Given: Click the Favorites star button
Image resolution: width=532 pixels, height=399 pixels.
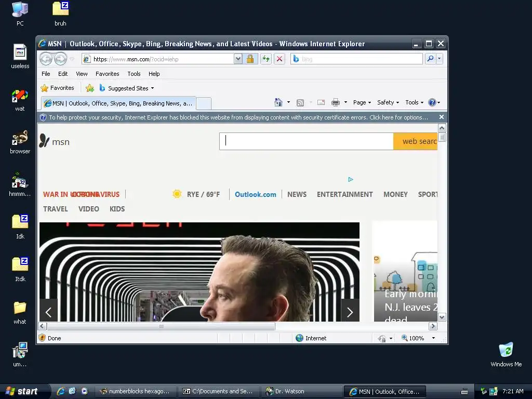Looking at the screenshot, I should [57, 88].
